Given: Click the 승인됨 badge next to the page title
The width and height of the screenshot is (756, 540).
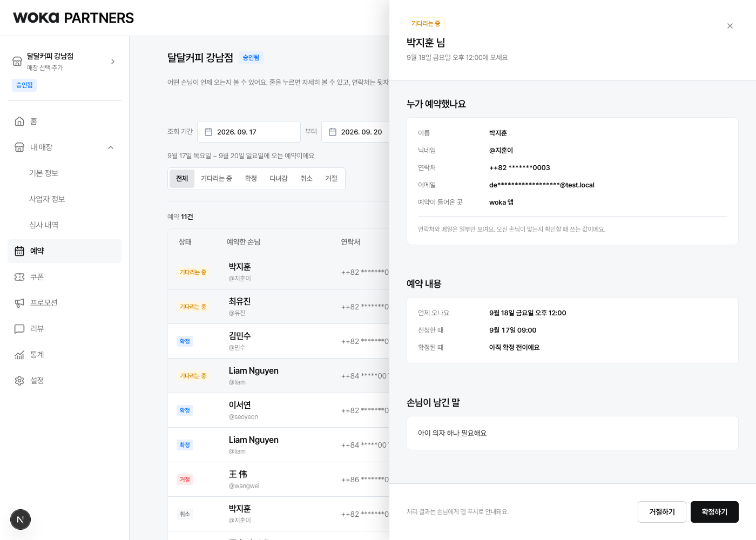Looking at the screenshot, I should [251, 58].
